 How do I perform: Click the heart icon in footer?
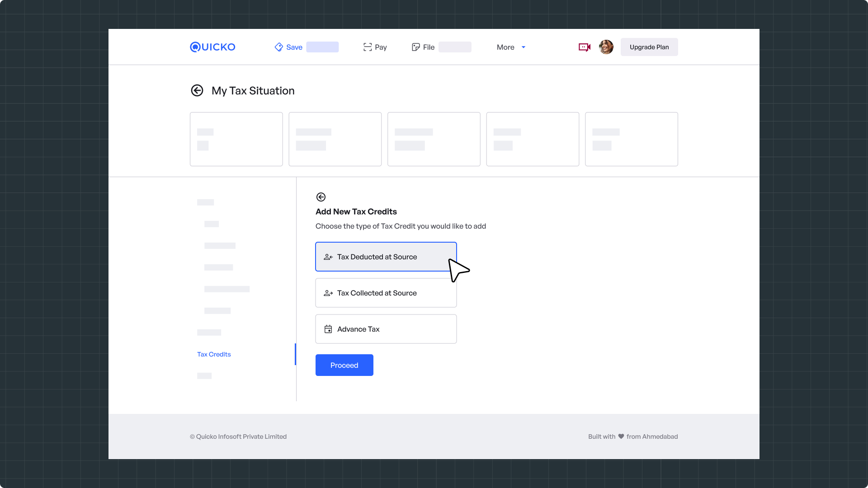pos(621,436)
